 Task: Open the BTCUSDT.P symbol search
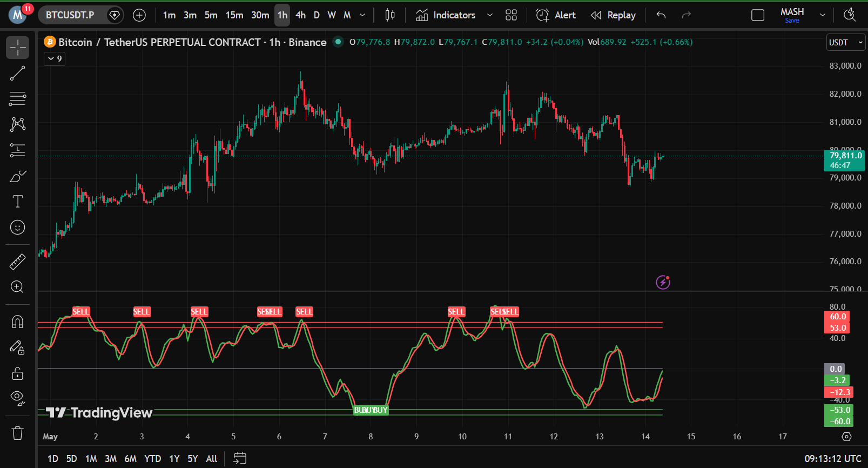coord(70,15)
